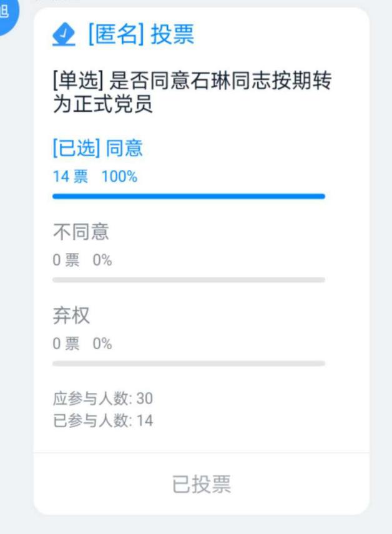Tap the 100% percentage label
The image size is (392, 534).
119,176
